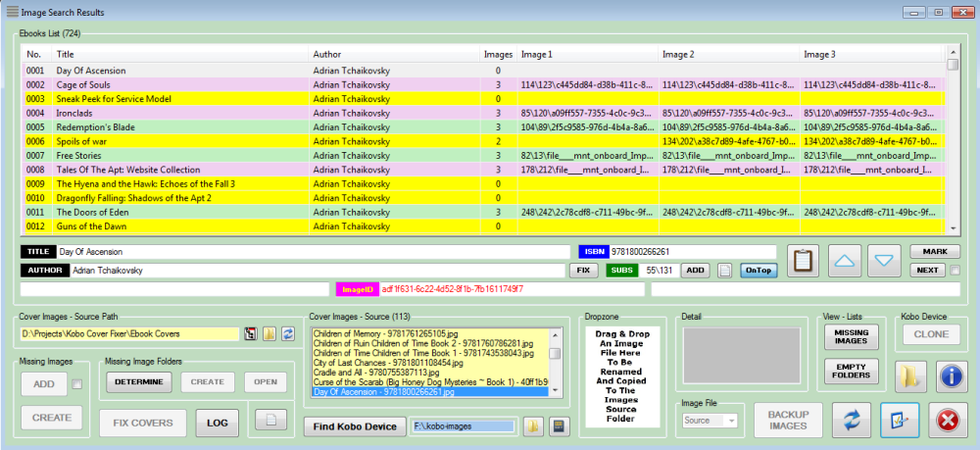Click the FIX button beside Author
This screenshot has height=450, width=980.
[x=583, y=271]
